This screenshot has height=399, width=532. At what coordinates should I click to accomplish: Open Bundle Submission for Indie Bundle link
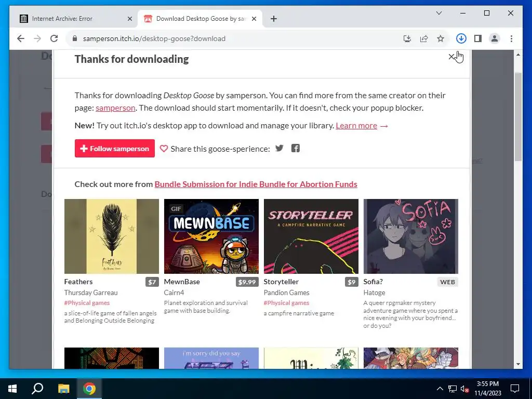(x=256, y=184)
